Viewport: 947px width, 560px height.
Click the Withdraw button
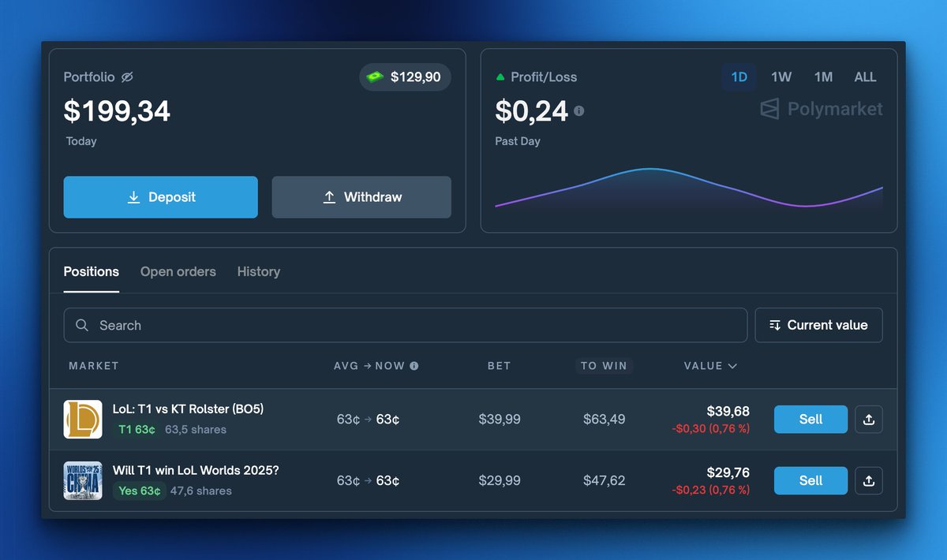click(x=361, y=197)
